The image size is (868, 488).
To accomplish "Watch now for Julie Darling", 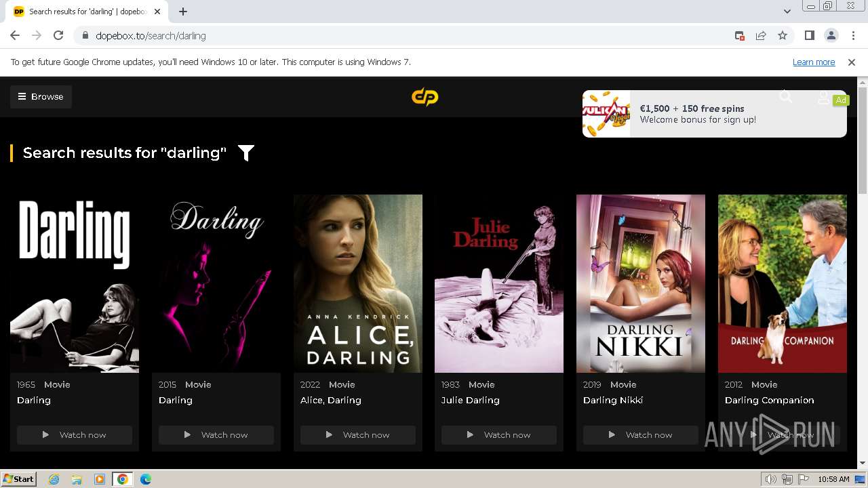I will [499, 435].
